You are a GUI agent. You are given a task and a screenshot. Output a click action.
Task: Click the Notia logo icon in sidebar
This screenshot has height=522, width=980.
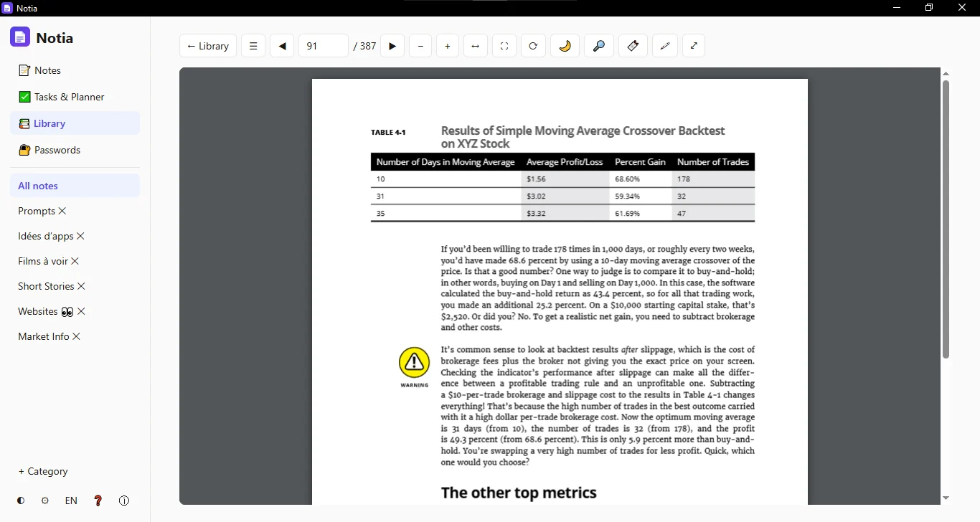click(20, 37)
